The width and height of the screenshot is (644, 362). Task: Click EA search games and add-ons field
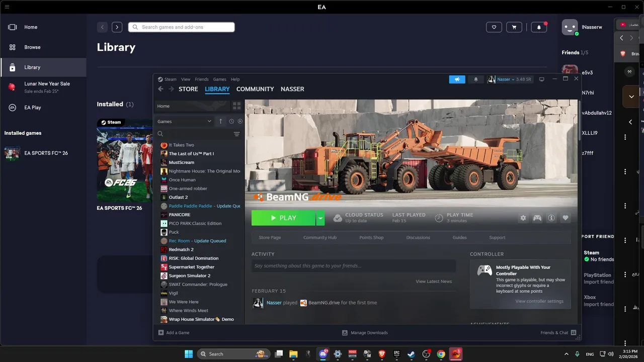[181, 27]
